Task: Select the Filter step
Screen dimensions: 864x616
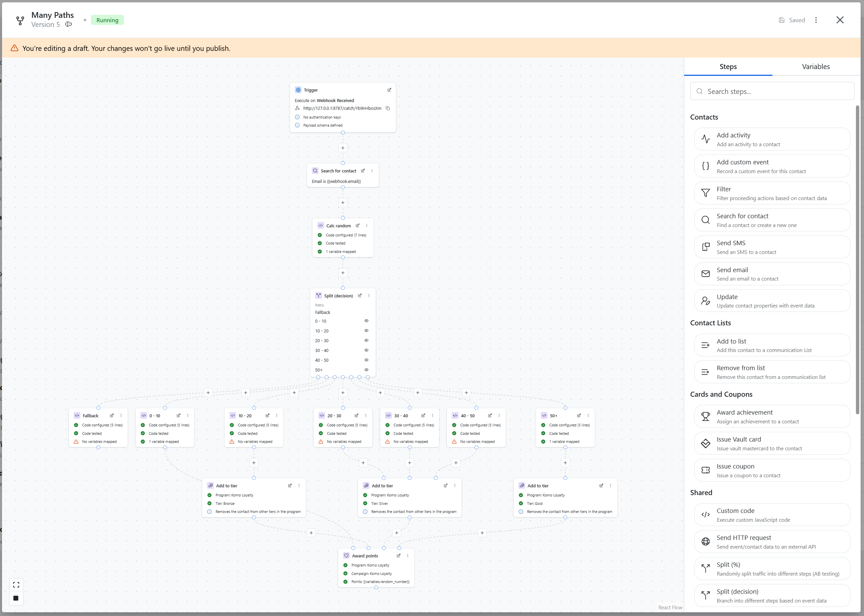Action: [772, 193]
